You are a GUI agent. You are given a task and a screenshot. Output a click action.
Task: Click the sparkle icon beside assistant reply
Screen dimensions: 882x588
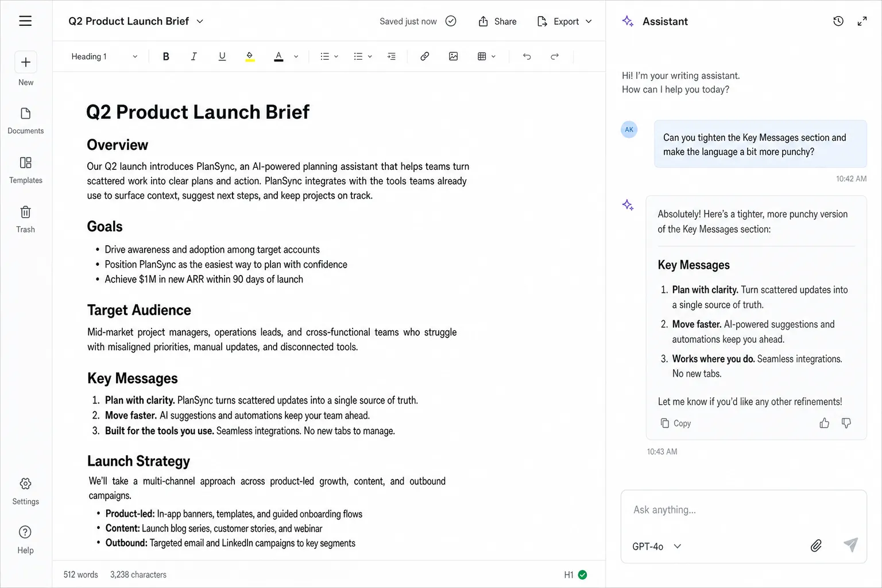point(628,205)
